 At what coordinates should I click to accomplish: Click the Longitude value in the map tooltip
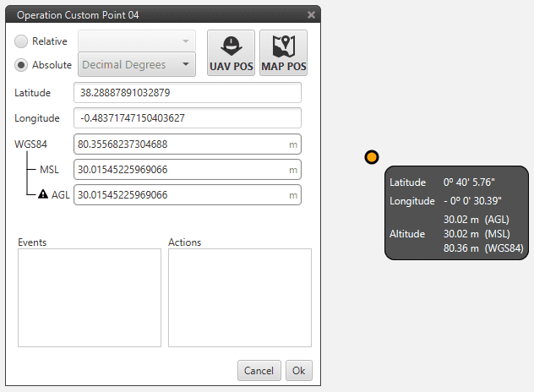(472, 201)
